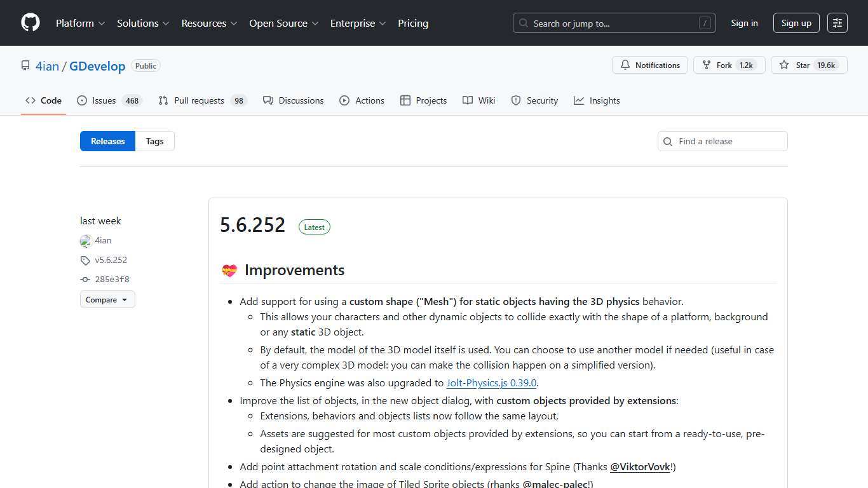Open the Solutions dropdown menu

[143, 23]
